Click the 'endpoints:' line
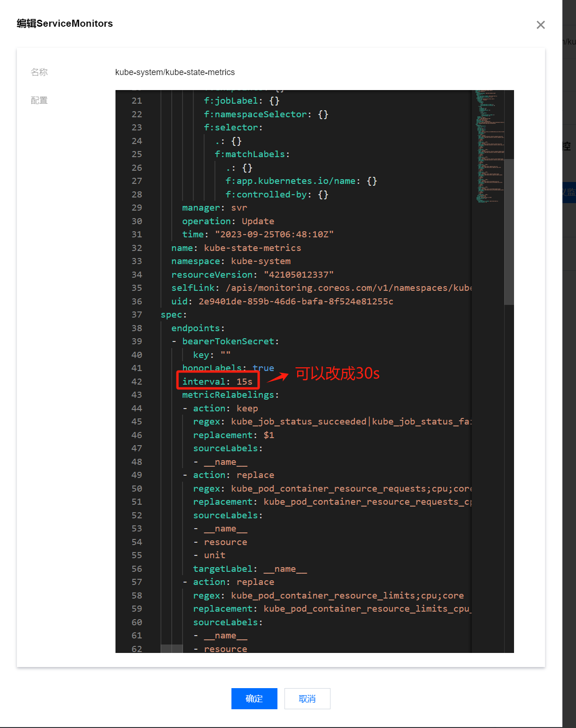576x728 pixels. (198, 328)
